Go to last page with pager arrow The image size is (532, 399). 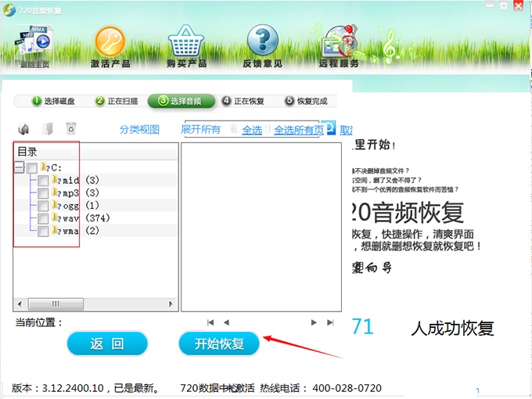330,322
